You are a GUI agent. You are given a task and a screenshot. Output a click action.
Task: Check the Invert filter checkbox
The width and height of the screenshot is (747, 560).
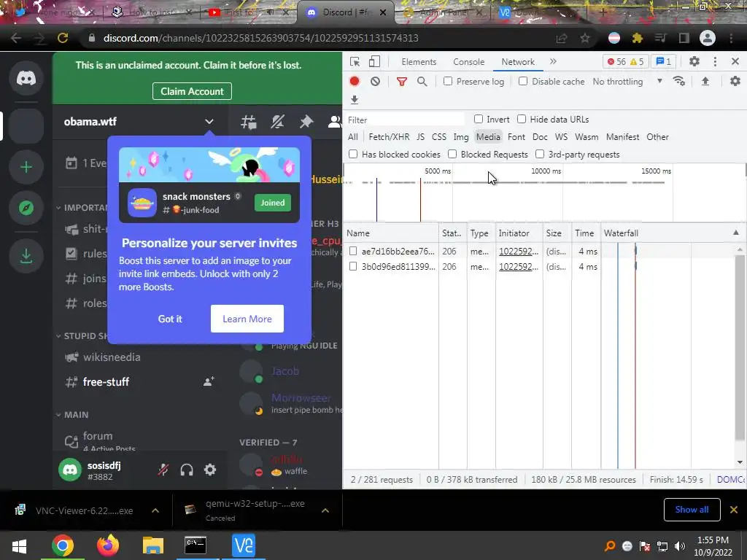(479, 119)
